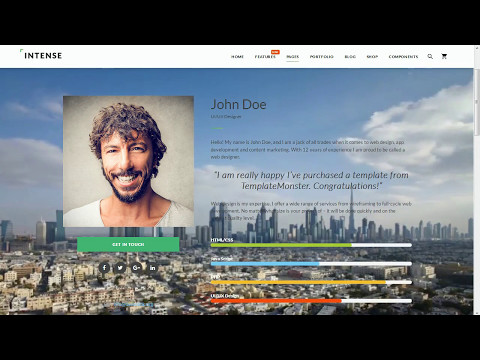Open the Google Plus social icon
Viewport: 480px width, 360px height.
click(136, 268)
